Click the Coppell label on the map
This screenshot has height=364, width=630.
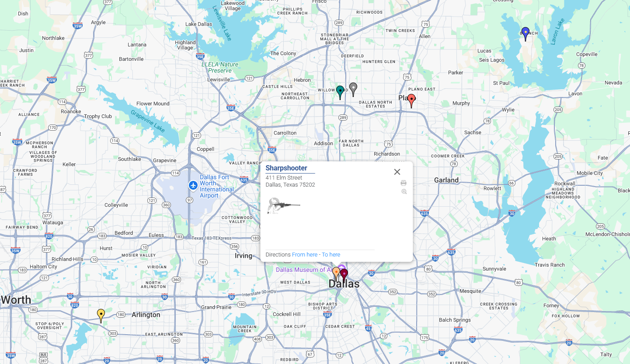point(205,149)
